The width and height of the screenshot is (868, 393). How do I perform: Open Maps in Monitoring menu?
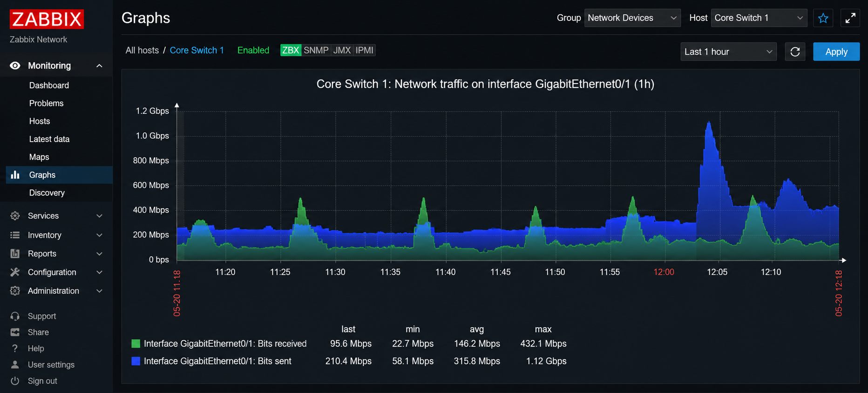(39, 157)
